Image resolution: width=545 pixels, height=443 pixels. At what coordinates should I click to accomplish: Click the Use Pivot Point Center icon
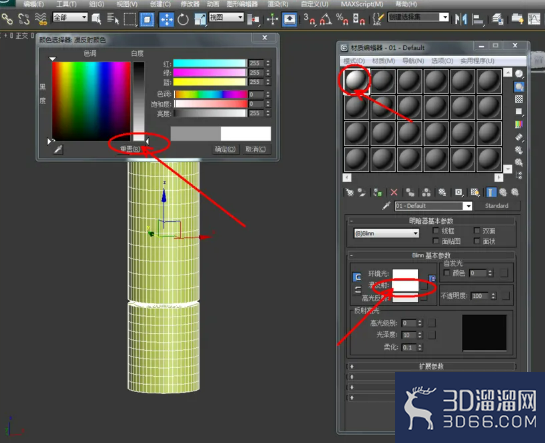253,19
